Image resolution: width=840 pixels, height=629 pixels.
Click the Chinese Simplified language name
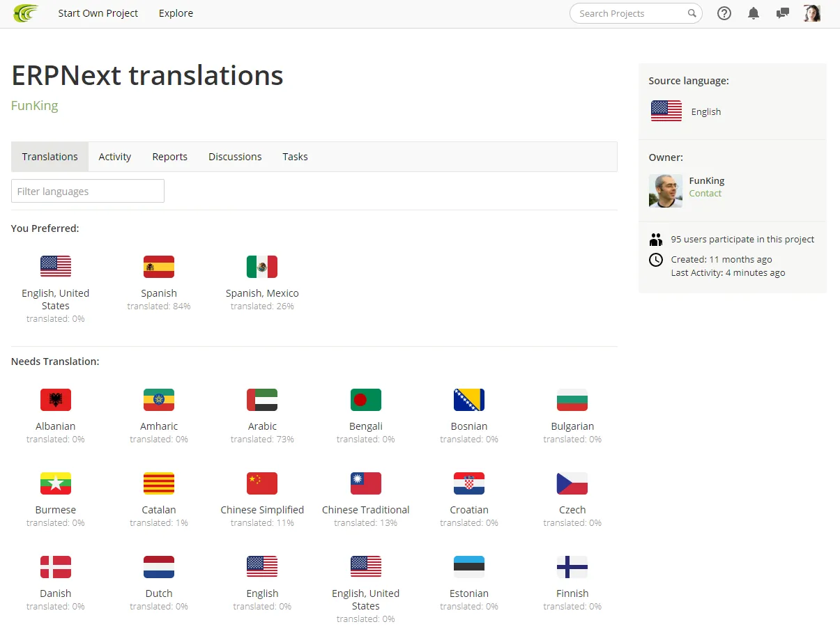(262, 510)
